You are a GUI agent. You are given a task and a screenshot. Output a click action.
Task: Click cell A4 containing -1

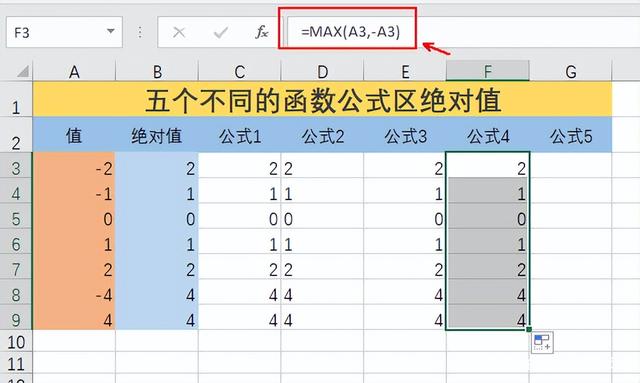coord(74,191)
